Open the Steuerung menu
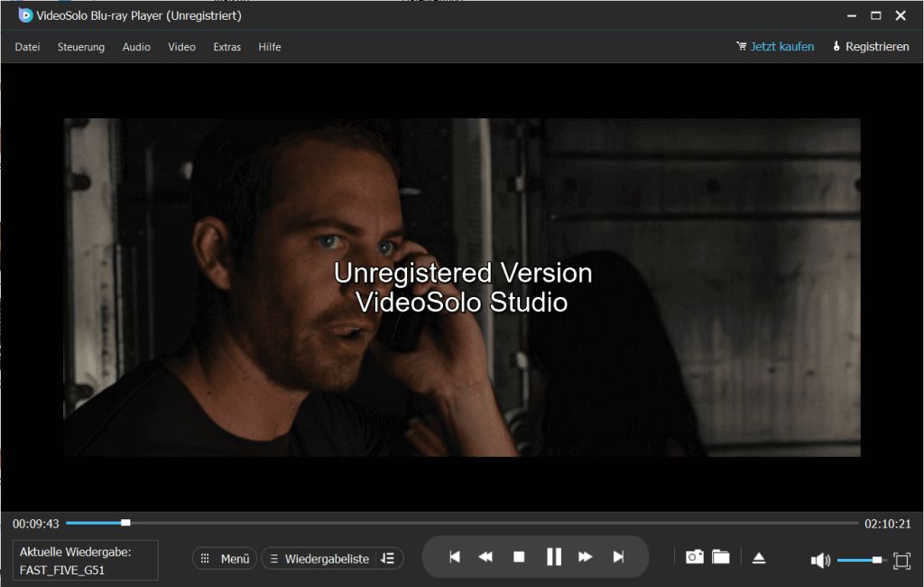Screen dimensions: 924x587 point(80,47)
